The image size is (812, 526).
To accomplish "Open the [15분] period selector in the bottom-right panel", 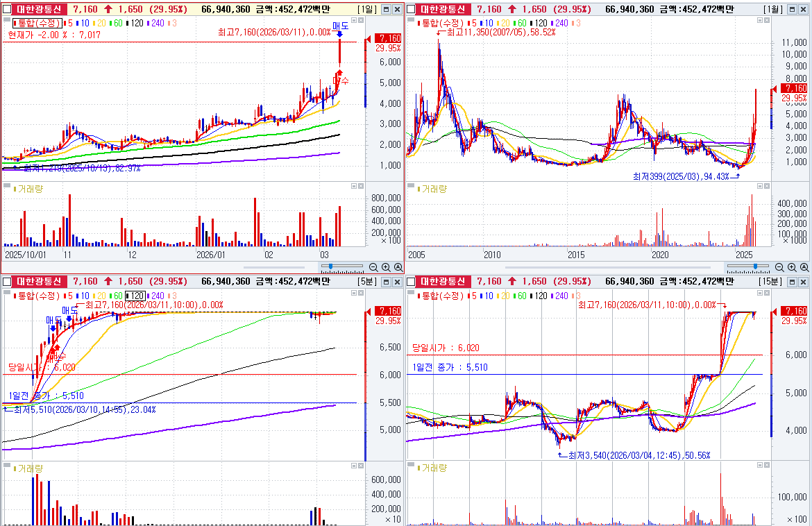I will coord(771,282).
